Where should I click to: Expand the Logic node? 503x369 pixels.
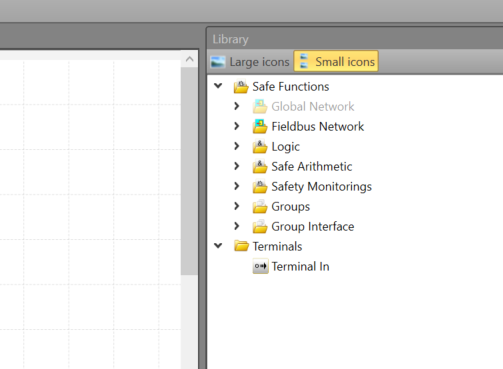[x=237, y=146]
